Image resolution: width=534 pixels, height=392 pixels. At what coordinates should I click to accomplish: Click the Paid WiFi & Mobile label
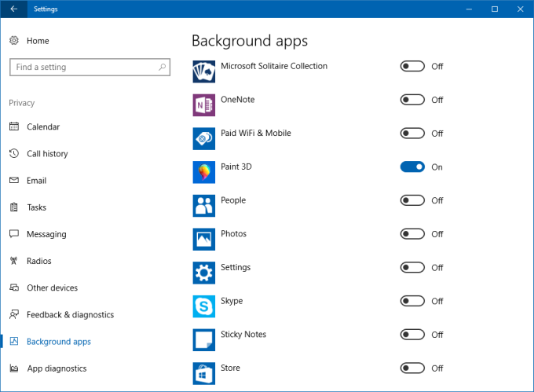[x=256, y=133]
